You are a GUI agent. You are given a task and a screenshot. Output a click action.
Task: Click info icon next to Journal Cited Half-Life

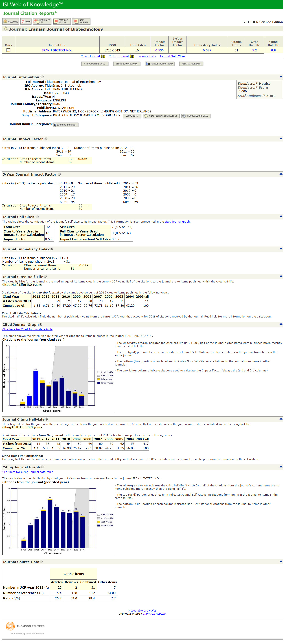point(45,277)
